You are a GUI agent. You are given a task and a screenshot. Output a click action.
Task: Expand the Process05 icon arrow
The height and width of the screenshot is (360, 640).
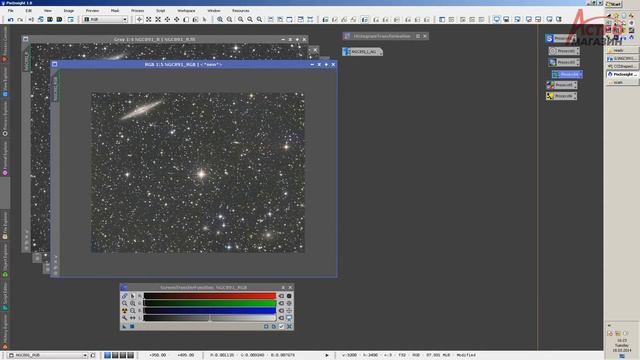[575, 85]
